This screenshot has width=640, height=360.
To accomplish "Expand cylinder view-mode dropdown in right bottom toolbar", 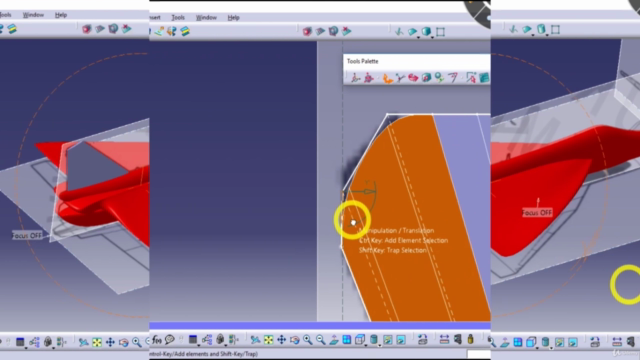I will (x=551, y=348).
